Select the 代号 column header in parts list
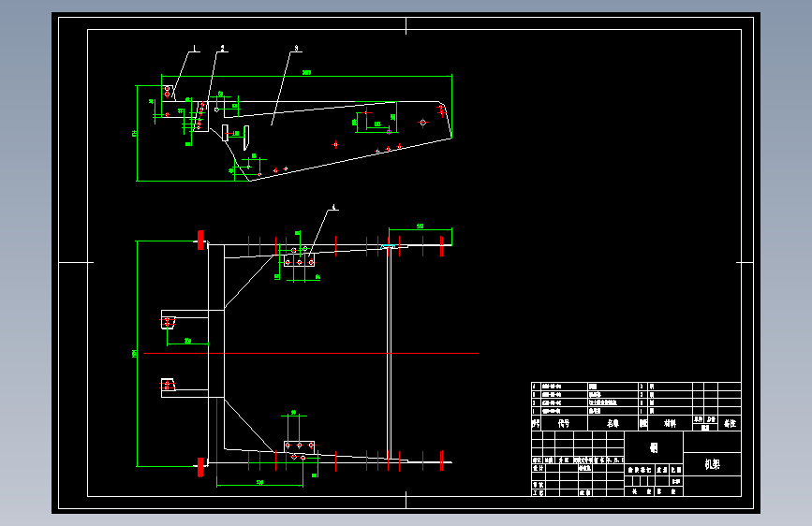 click(564, 423)
